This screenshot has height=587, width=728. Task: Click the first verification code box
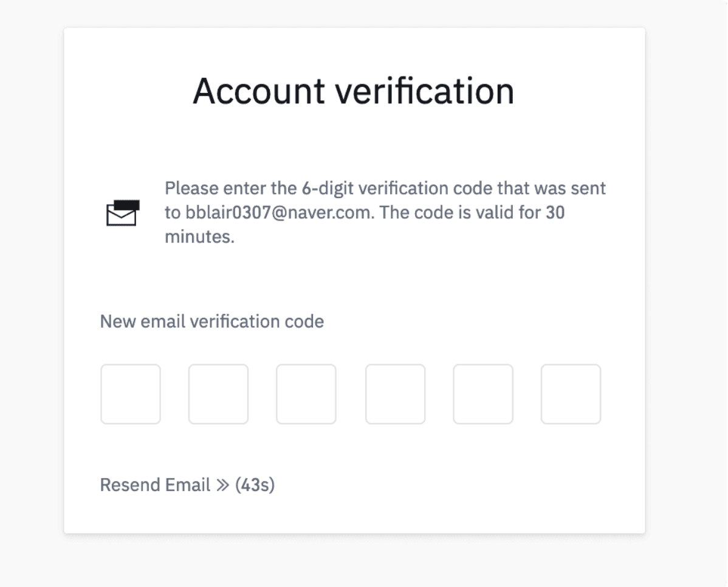tap(131, 394)
